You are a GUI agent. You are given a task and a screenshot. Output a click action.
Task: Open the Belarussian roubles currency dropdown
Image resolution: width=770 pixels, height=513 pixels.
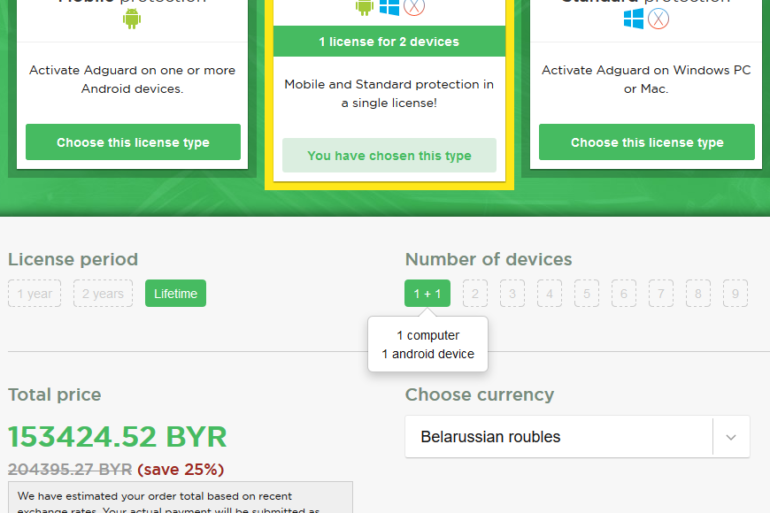[x=577, y=437]
